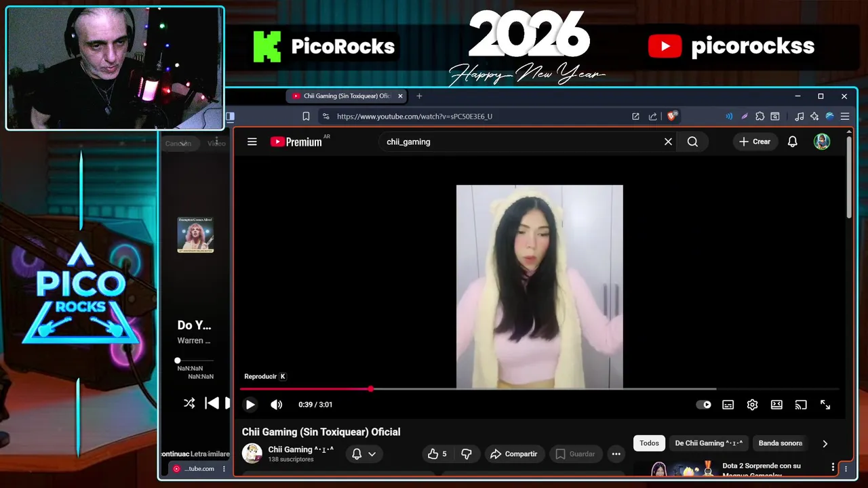The height and width of the screenshot is (488, 868).
Task: Like the video with thumbs up
Action: point(437,454)
